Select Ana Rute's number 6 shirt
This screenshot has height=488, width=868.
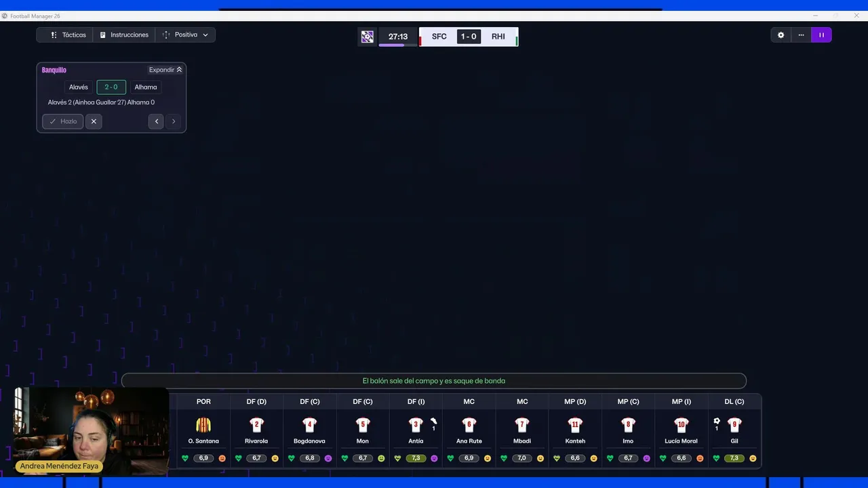469,425
